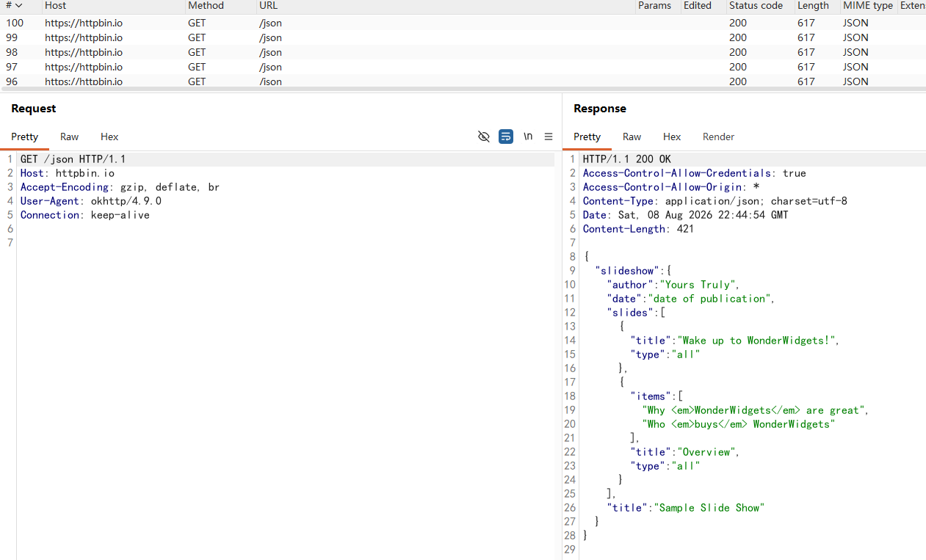Switch to the Response Raw tab

coord(632,137)
